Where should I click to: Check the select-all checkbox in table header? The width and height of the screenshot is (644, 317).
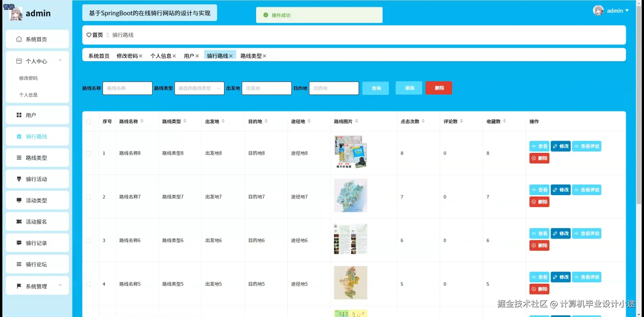point(88,121)
